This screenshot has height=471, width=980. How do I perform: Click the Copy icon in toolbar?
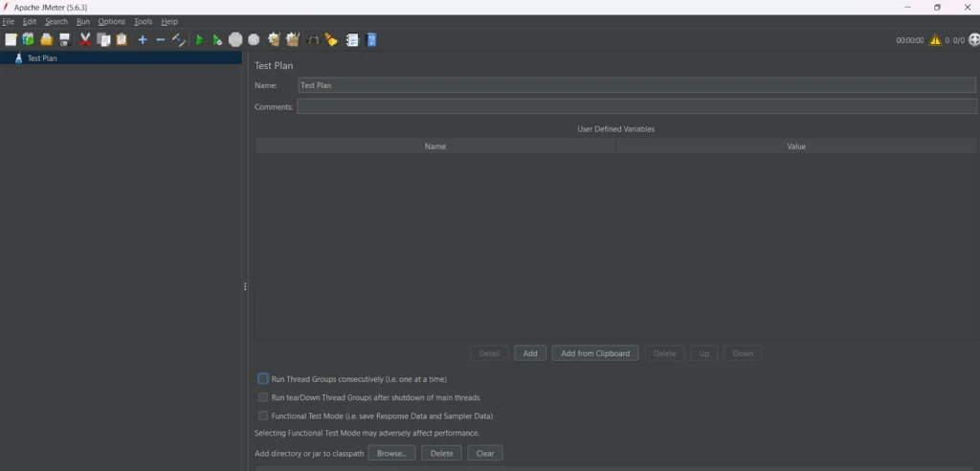103,40
